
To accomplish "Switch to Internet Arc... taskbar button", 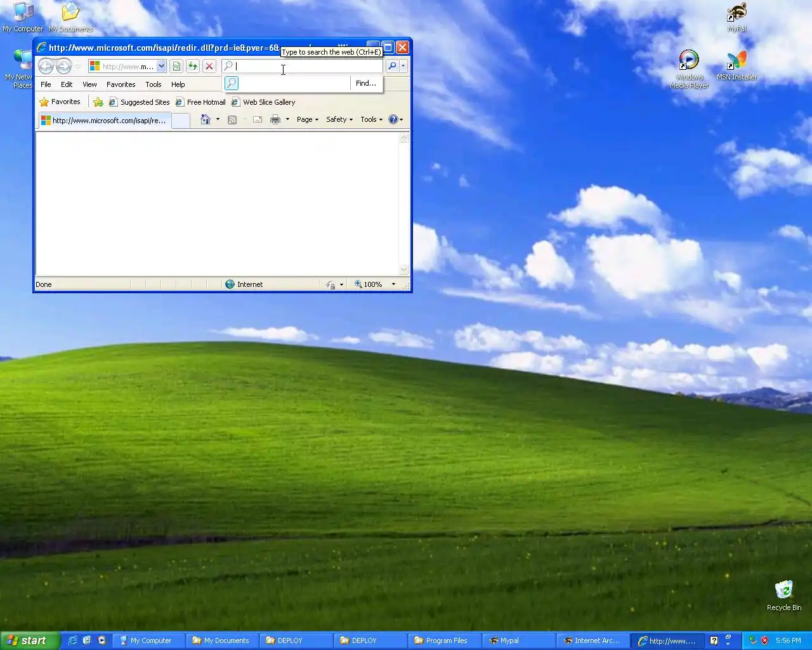I will [593, 640].
